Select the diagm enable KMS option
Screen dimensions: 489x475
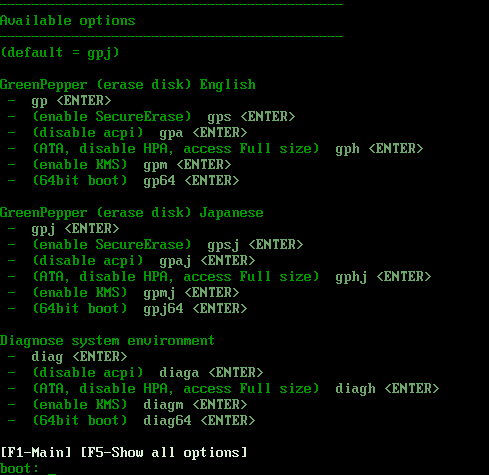(x=127, y=405)
